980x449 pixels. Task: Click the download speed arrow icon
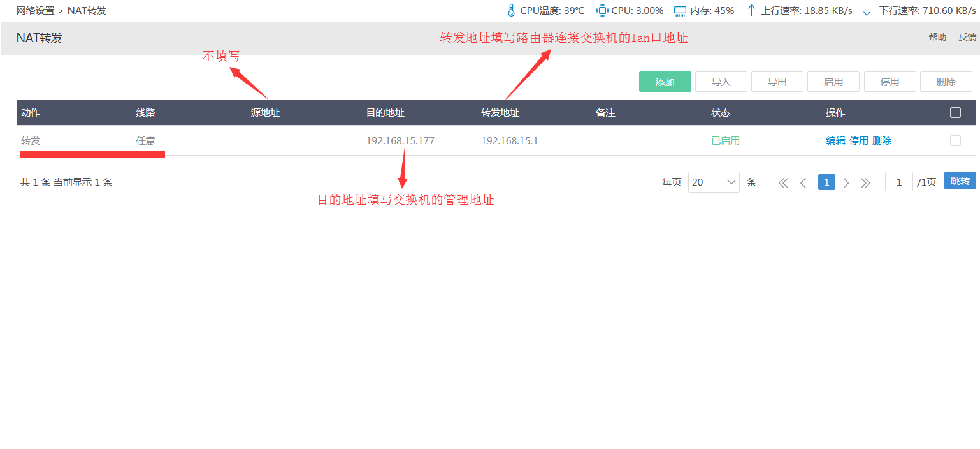pyautogui.click(x=867, y=10)
